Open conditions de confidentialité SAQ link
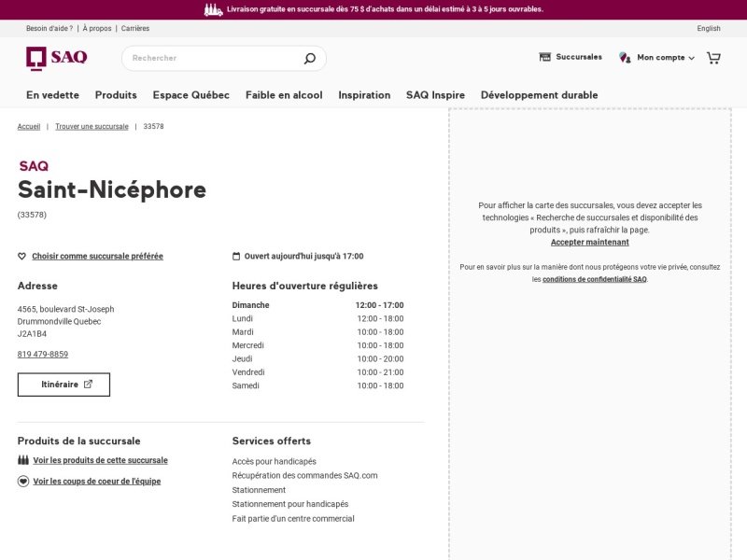The image size is (747, 560). click(595, 279)
